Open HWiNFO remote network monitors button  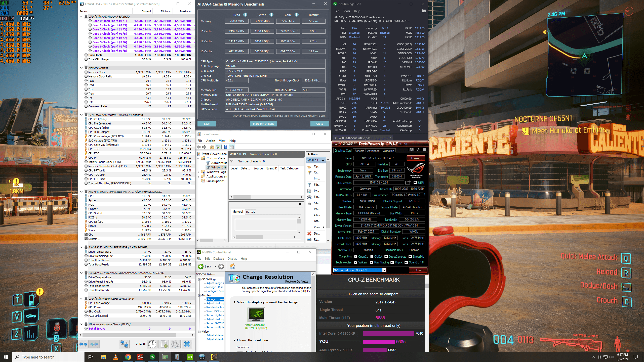point(124,344)
